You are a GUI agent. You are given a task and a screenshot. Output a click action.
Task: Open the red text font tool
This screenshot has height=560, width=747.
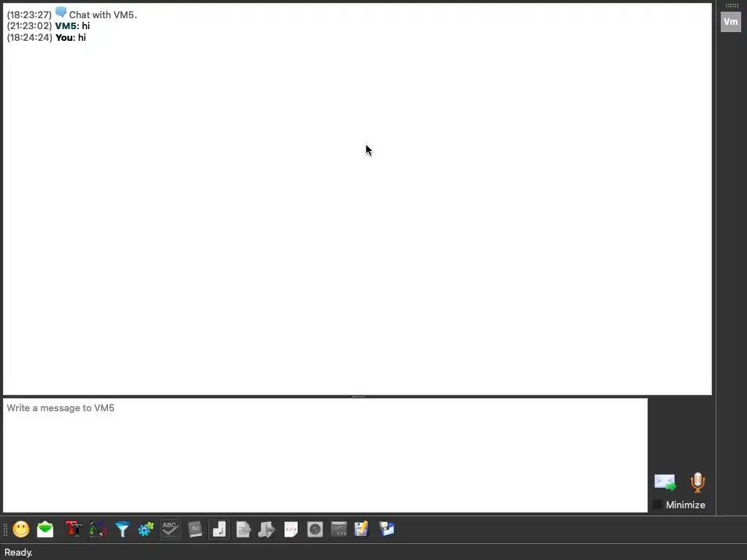(x=74, y=529)
